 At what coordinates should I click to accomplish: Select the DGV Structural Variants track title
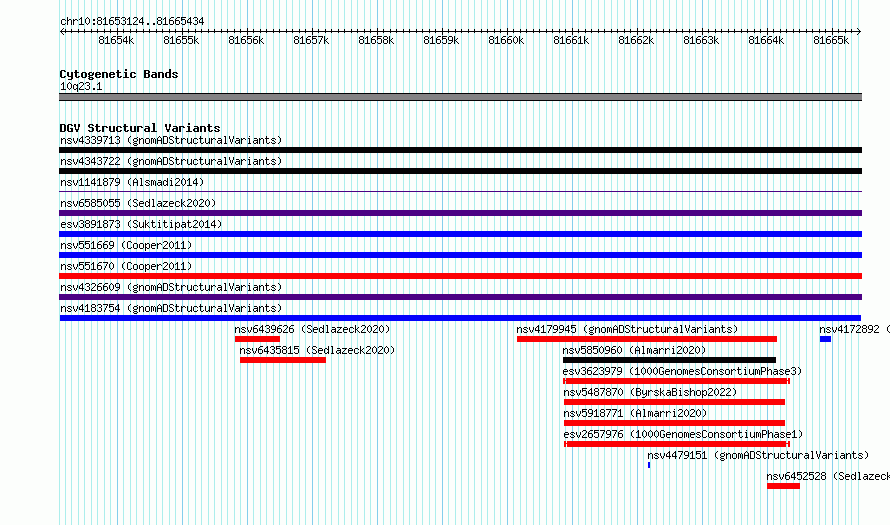(x=140, y=128)
